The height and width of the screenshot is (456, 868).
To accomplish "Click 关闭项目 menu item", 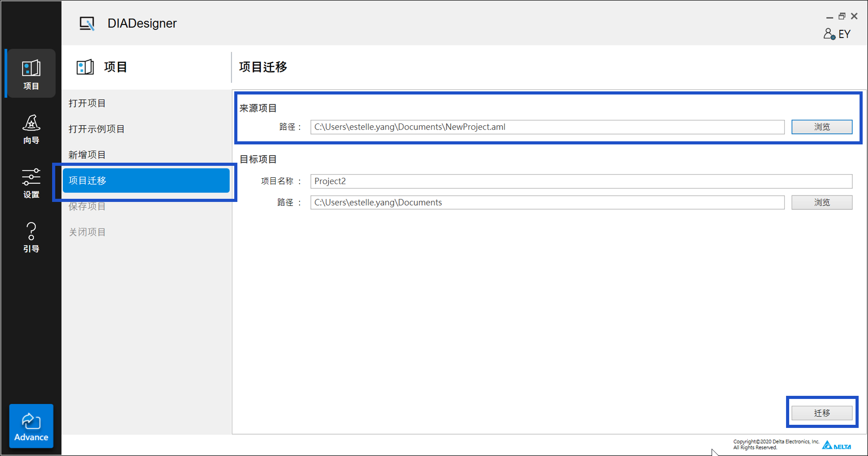I will pos(87,232).
